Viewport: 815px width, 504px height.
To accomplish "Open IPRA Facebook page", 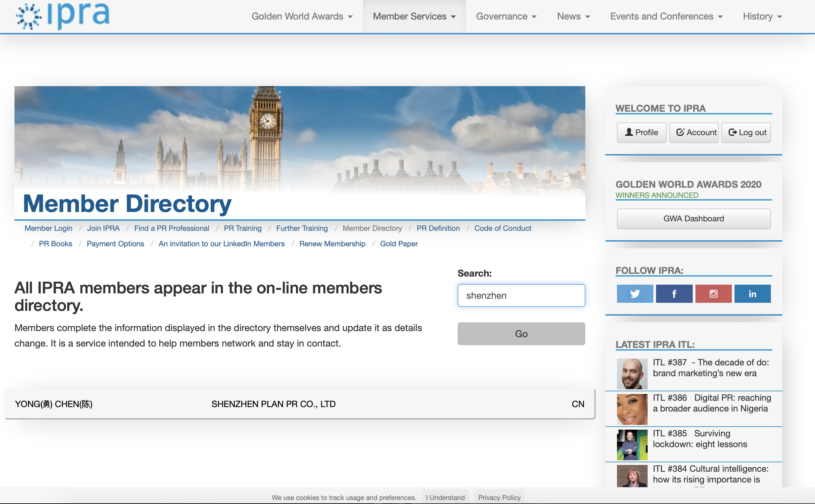I will coord(674,294).
